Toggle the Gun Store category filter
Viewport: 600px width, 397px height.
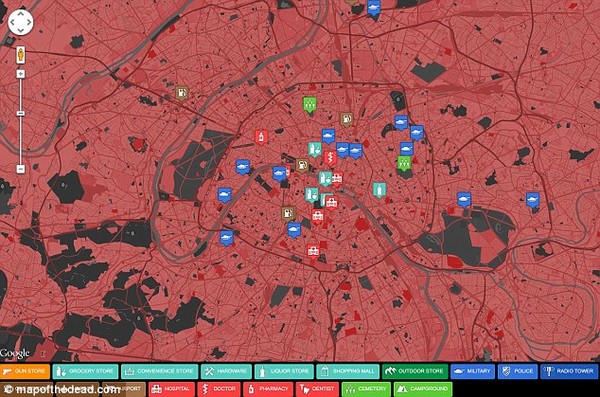point(25,371)
